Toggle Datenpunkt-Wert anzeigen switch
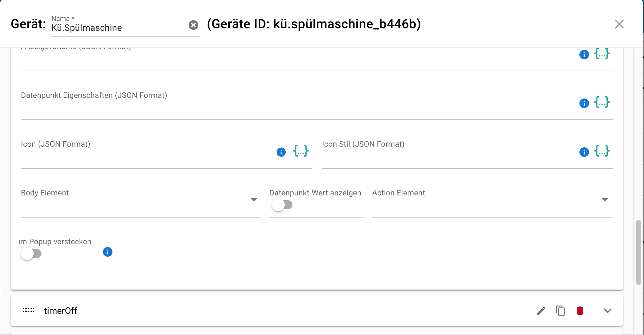644x335 pixels. point(282,205)
